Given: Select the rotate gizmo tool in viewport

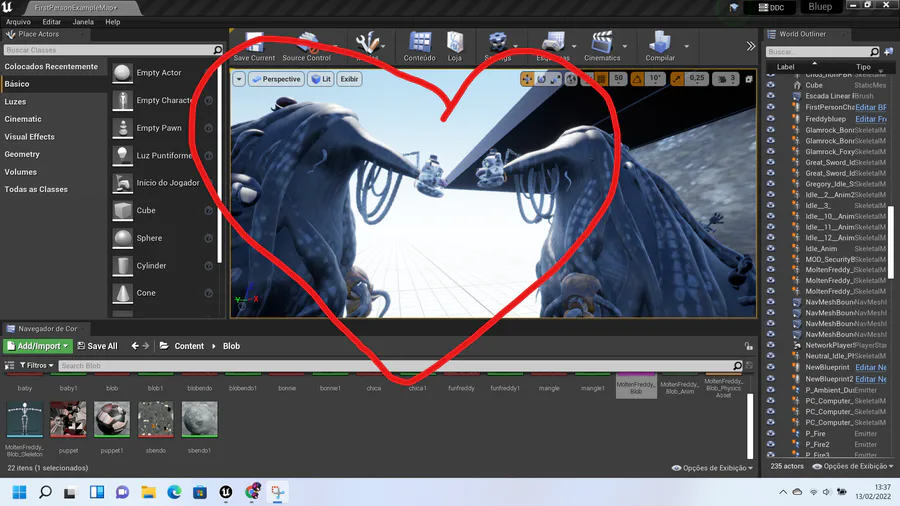Looking at the screenshot, I should (541, 79).
